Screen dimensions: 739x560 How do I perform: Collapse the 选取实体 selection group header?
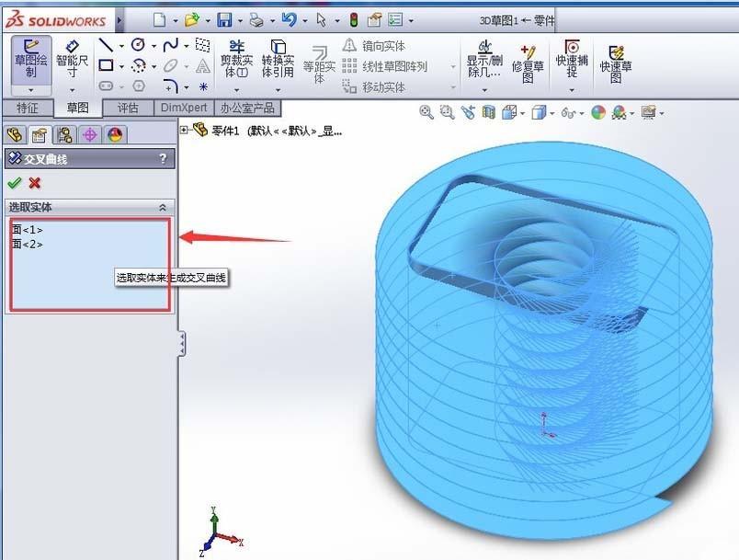pyautogui.click(x=162, y=207)
